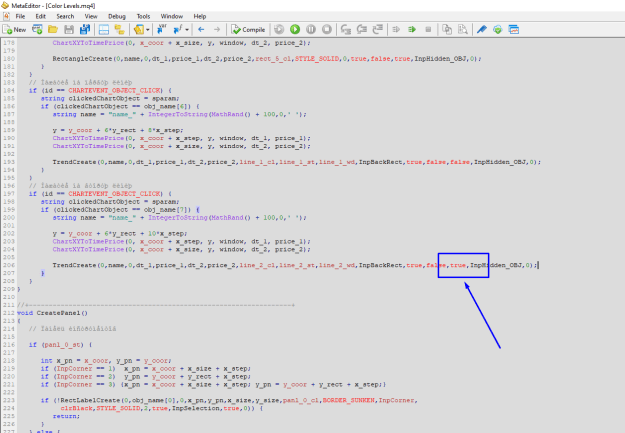Open the Window menu
The width and height of the screenshot is (625, 433).
[172, 16]
